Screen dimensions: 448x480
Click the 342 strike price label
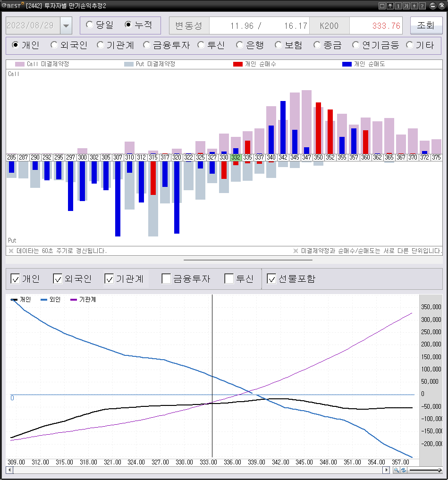click(283, 157)
